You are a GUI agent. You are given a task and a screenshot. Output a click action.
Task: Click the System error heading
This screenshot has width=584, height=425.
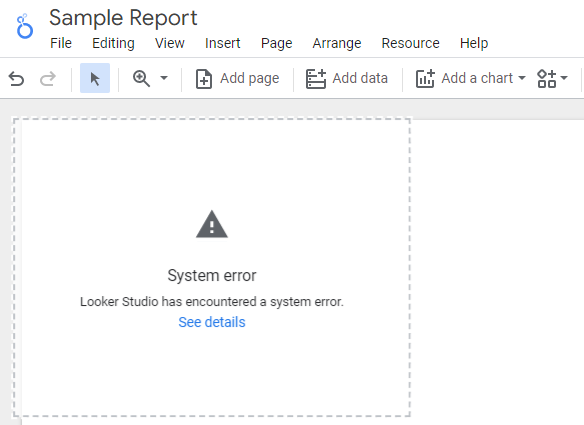[x=212, y=276]
